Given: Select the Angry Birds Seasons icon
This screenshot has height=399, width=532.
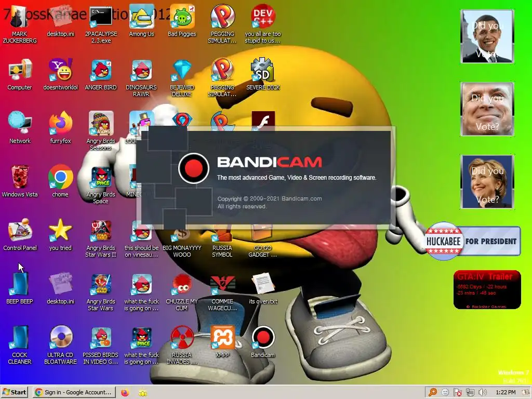Looking at the screenshot, I should pos(101,131).
